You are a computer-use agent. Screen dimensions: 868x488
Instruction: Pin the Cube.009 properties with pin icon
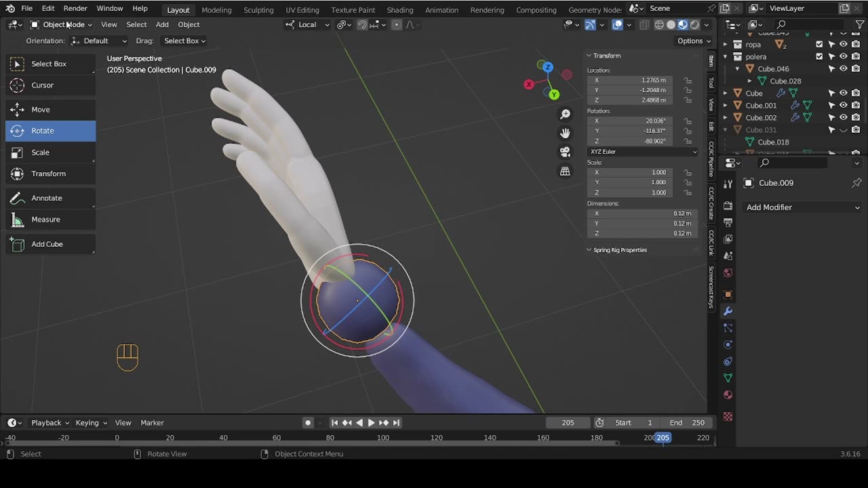pos(856,183)
